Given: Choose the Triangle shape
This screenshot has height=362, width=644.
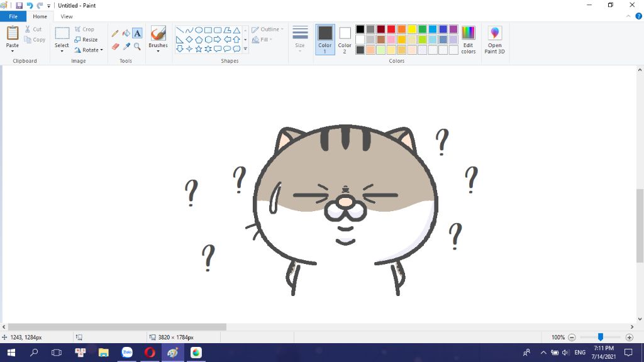Looking at the screenshot, I should pyautogui.click(x=236, y=30).
